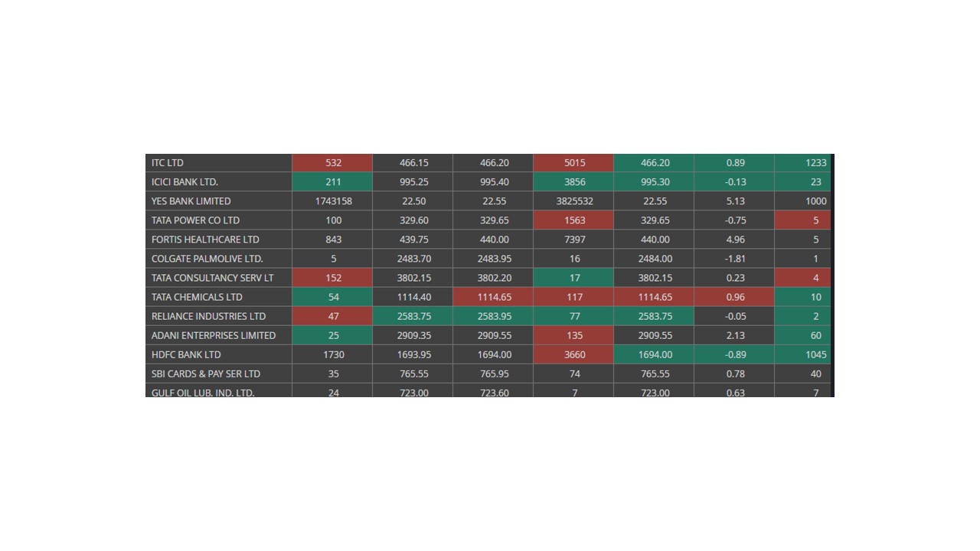Screen dimensions: 980x551
Task: Click ask quantity 7397 for Fortis
Action: pyautogui.click(x=573, y=240)
